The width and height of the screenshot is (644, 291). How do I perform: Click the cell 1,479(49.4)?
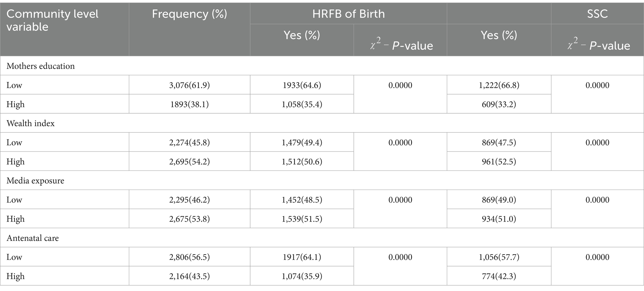[x=302, y=142]
